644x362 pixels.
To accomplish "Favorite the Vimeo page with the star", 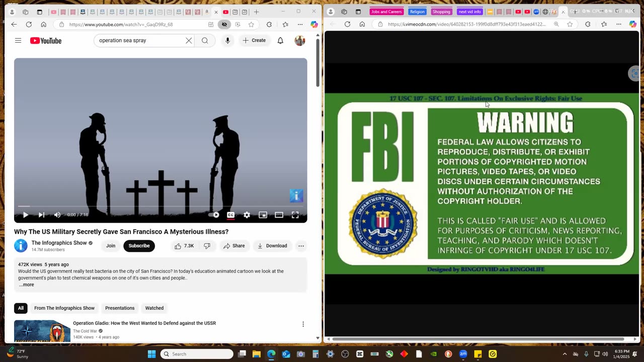I will pyautogui.click(x=570, y=24).
